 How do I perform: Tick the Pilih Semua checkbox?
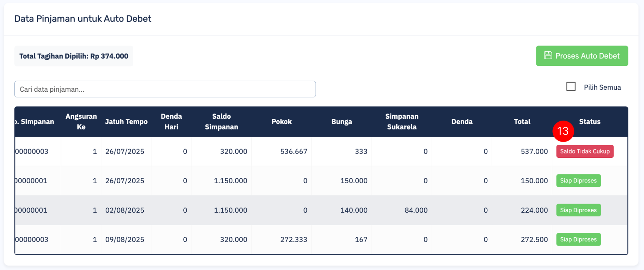tap(571, 87)
